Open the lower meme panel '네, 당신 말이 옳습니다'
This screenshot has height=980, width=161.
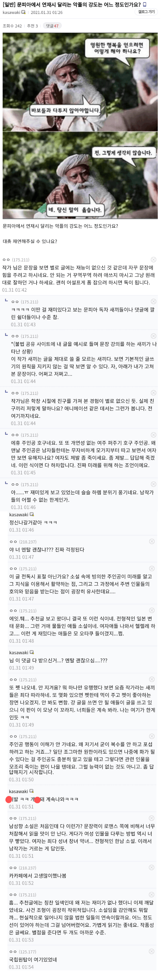point(80,175)
